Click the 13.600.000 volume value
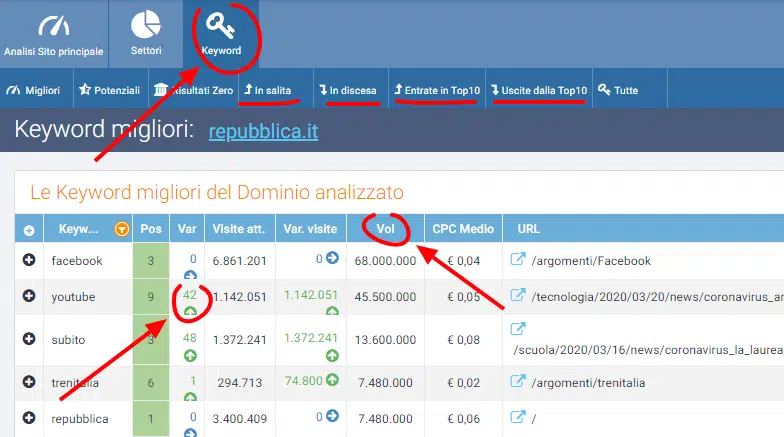The height and width of the screenshot is (437, 784). [385, 340]
